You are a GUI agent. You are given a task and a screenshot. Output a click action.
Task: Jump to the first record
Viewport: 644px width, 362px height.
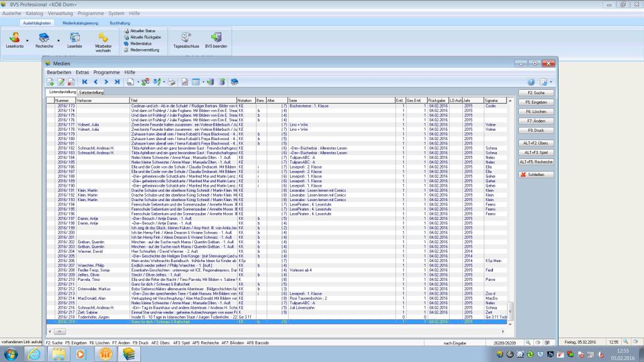(85, 82)
